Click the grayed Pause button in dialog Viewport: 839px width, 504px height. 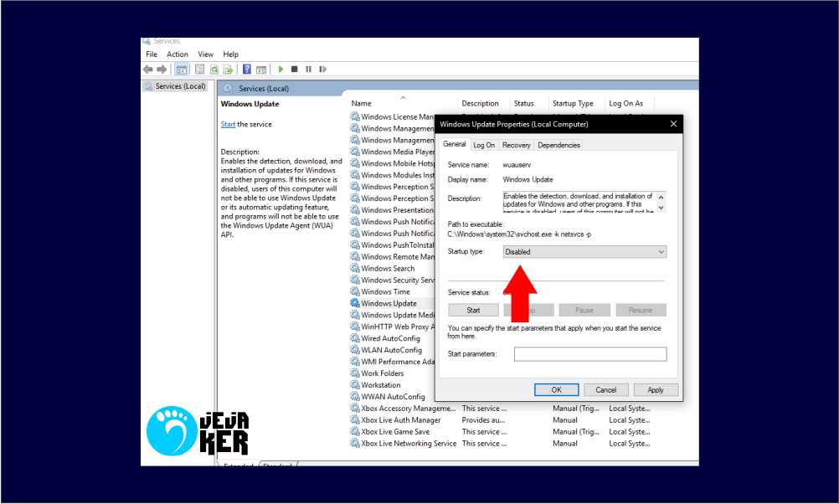click(x=584, y=311)
